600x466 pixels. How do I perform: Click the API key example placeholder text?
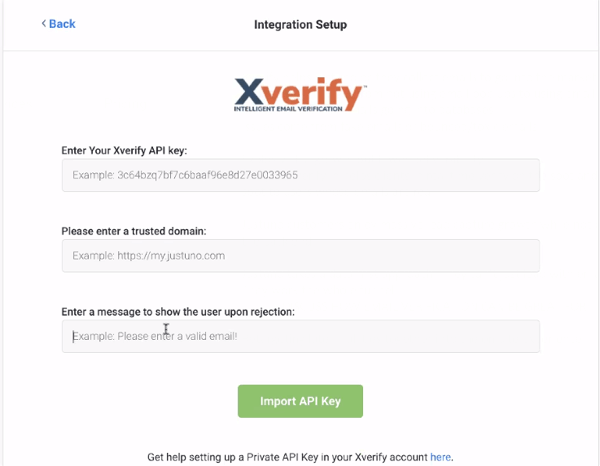point(185,175)
